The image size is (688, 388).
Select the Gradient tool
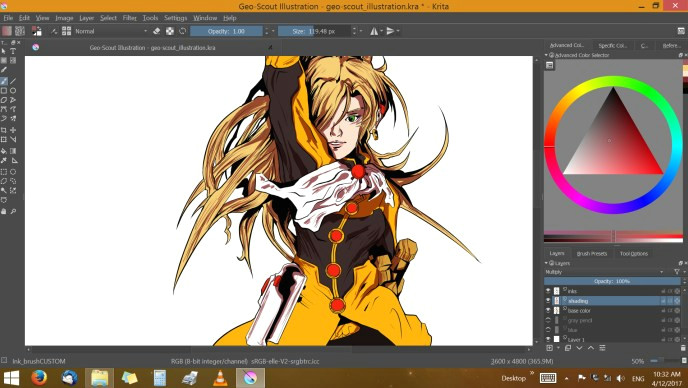(x=13, y=151)
